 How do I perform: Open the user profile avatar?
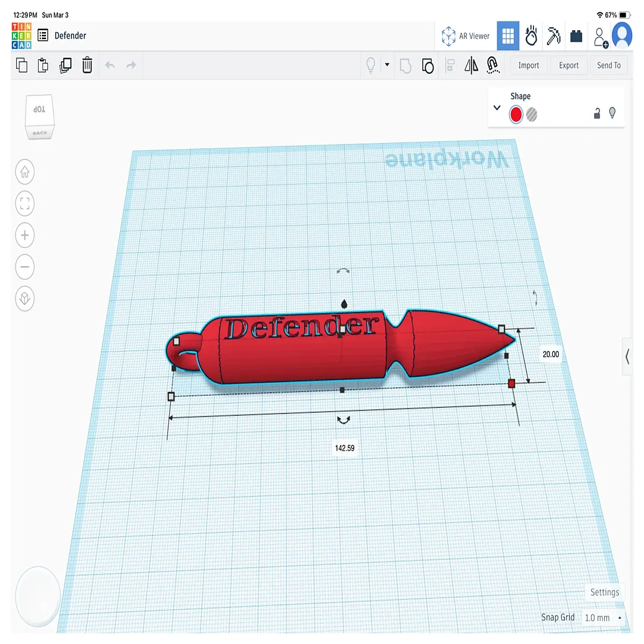click(x=622, y=35)
